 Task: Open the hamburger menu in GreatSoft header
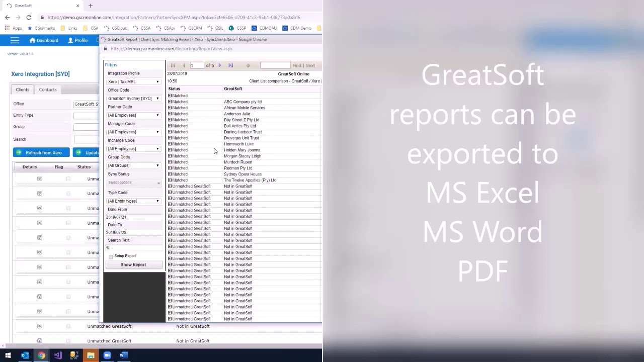15,40
